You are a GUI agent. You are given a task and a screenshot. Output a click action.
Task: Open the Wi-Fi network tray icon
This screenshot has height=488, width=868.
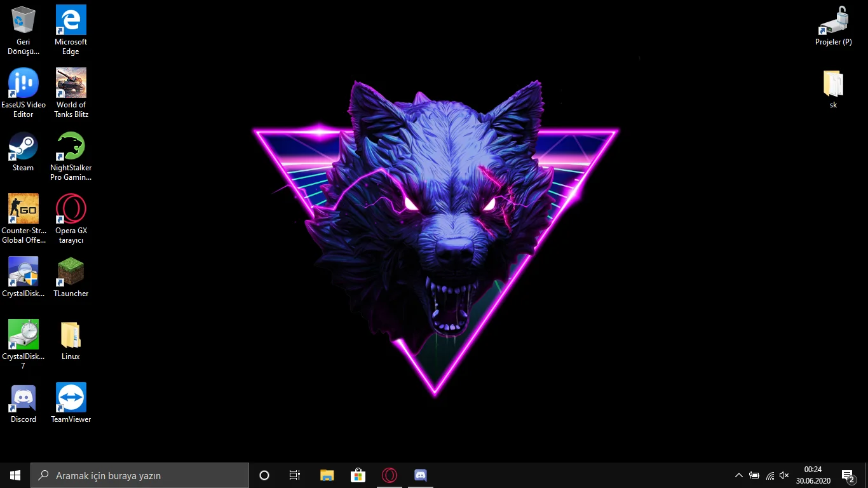coord(770,475)
